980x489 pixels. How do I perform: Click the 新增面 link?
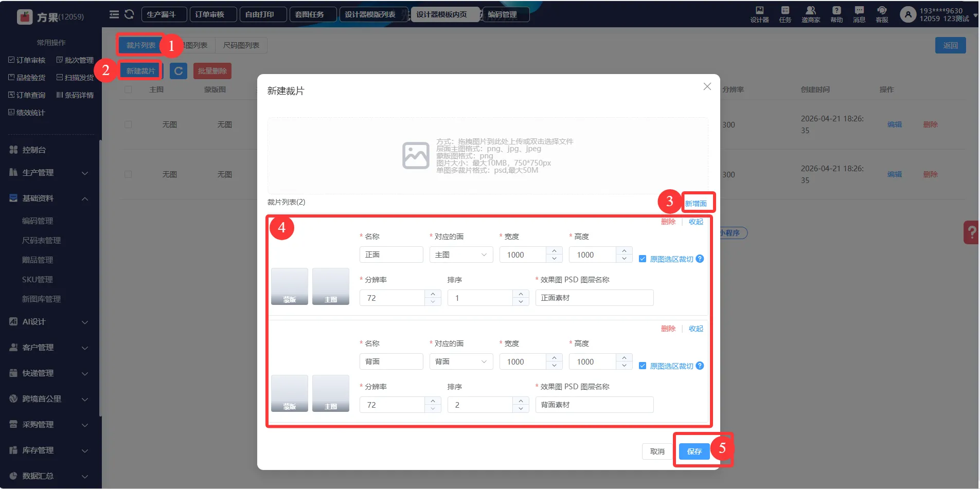696,204
